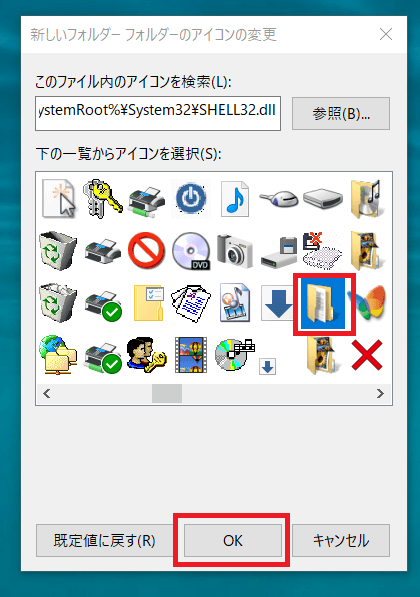Select the large blue down arrow icon
Screen dimensions: 420x597
coord(278,303)
